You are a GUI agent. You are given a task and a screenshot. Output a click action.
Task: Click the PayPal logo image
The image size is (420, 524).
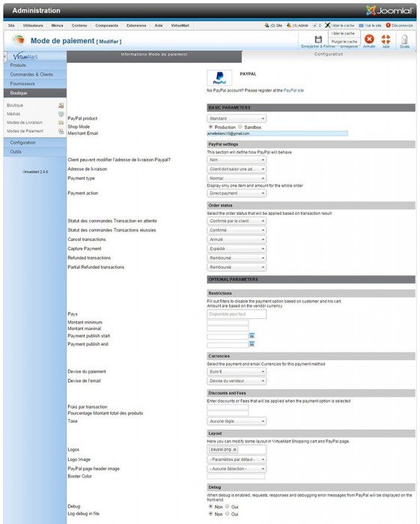(219, 78)
